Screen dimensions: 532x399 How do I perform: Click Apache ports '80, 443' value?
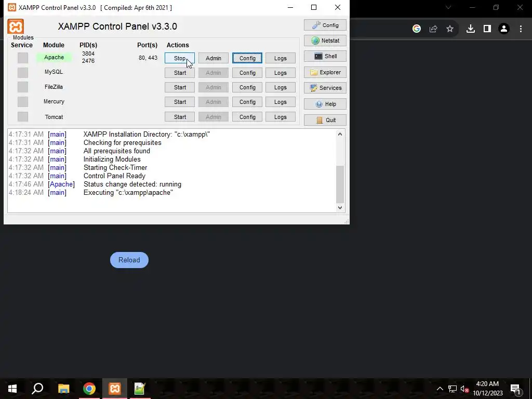click(x=148, y=58)
